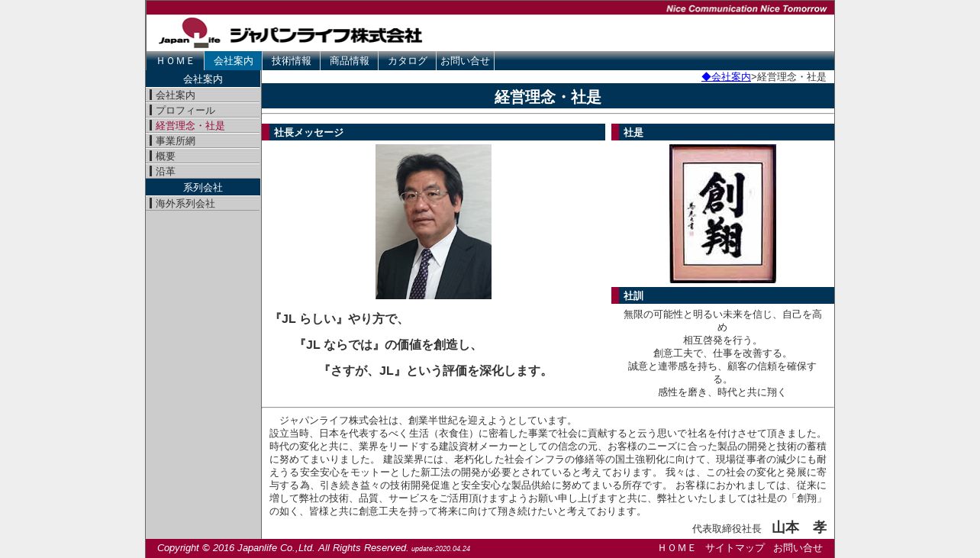Open 事業所網 sidebar link
Image resolution: width=980 pixels, height=558 pixels.
click(203, 141)
